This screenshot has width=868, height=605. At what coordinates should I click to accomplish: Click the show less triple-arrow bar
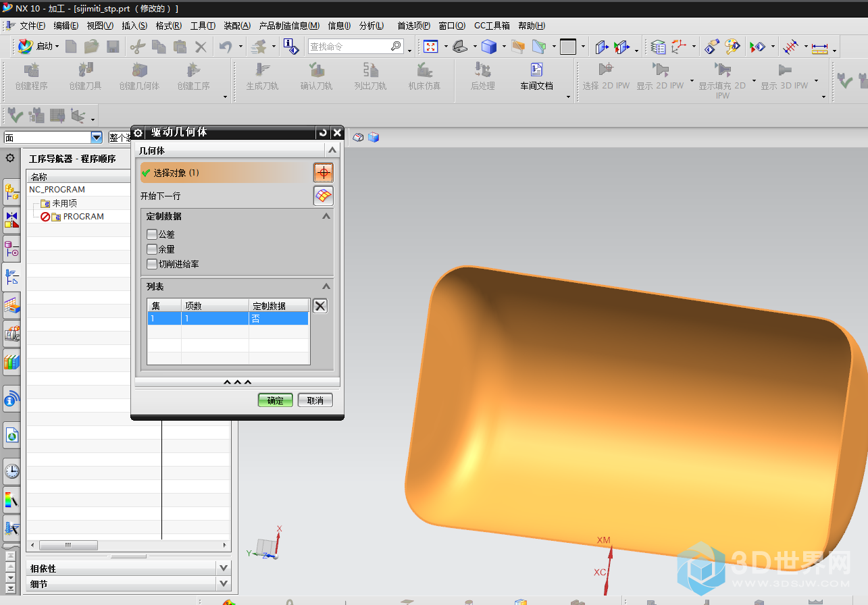237,382
